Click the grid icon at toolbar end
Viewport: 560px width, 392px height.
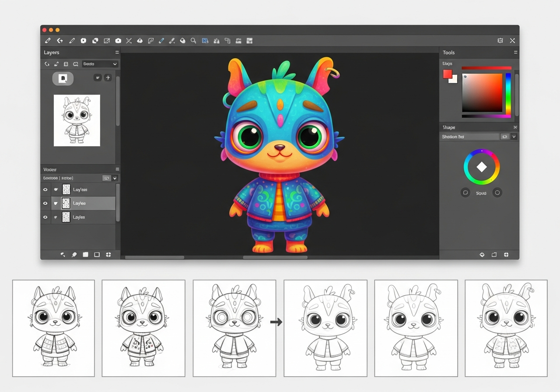coord(250,41)
